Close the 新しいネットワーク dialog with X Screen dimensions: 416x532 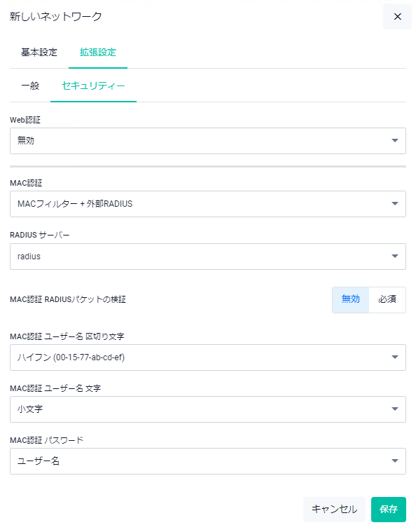point(397,17)
